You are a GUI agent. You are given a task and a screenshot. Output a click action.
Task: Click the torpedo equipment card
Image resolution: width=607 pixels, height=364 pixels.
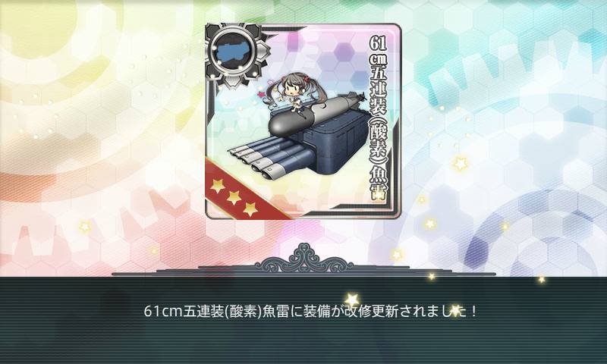(x=303, y=121)
